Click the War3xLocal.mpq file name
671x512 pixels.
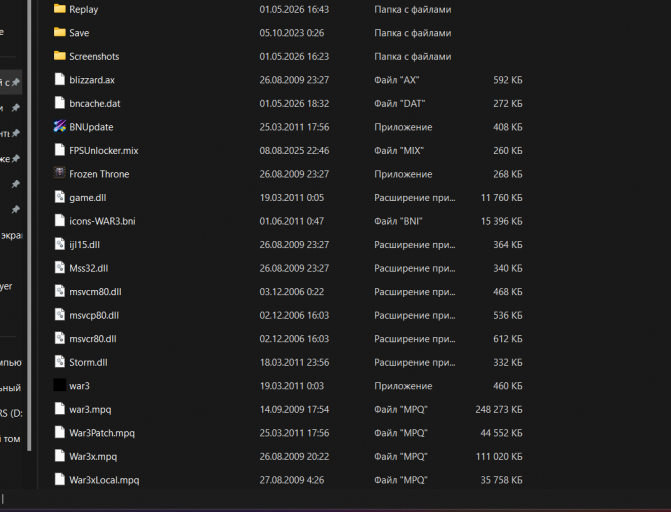click(104, 480)
